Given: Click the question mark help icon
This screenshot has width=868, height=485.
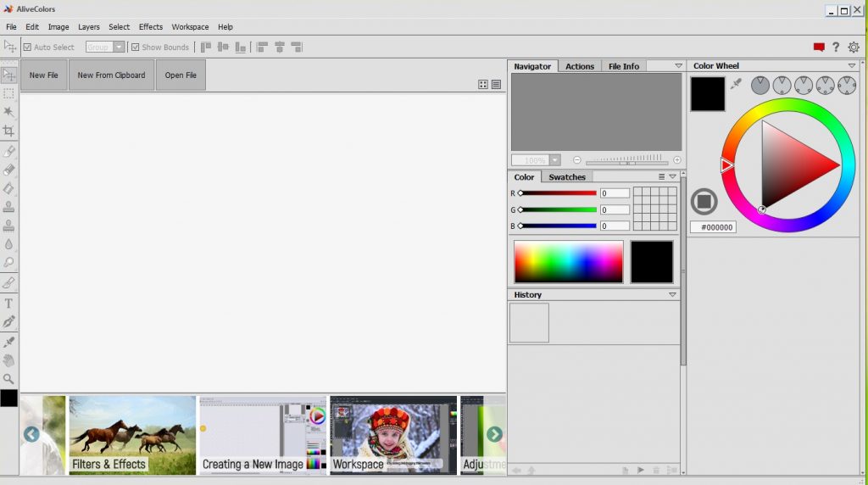Looking at the screenshot, I should [x=836, y=47].
